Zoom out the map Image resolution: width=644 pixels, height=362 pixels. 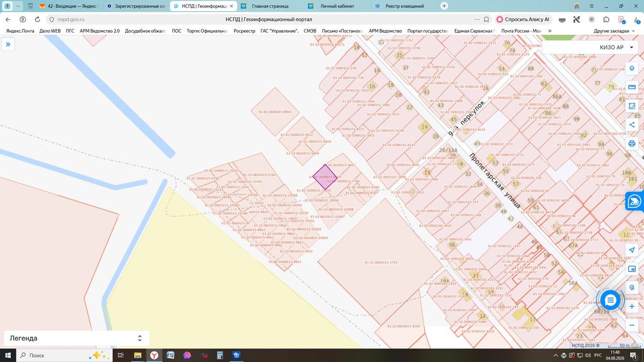click(632, 325)
